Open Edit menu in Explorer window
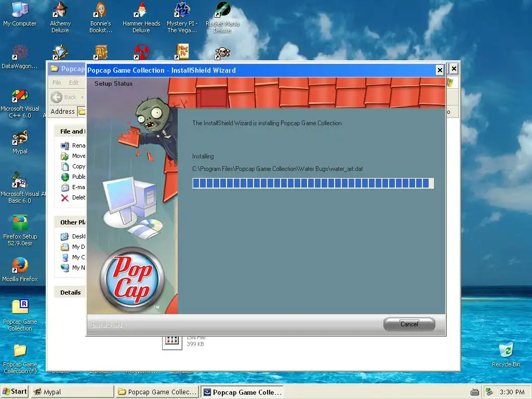Viewport: 532px width, 399px height. 74,83
